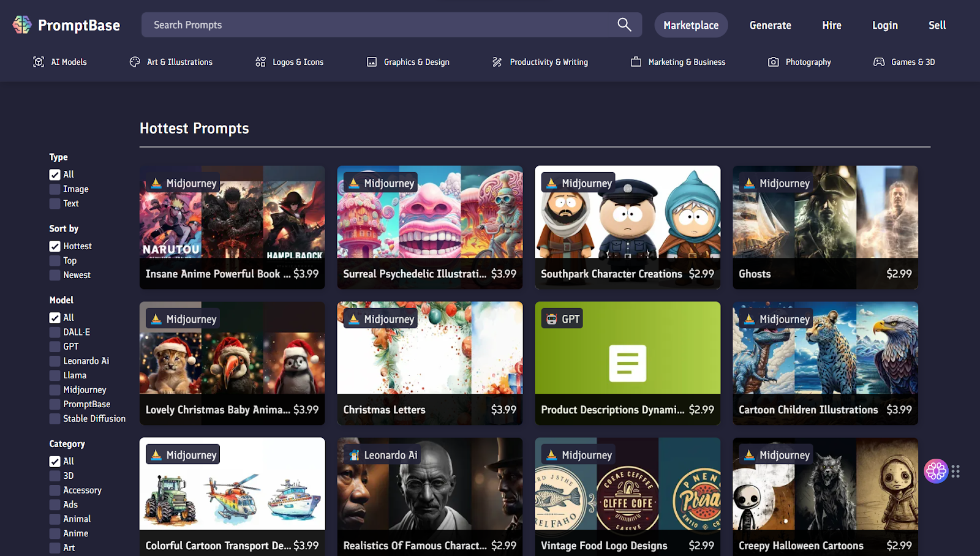This screenshot has height=556, width=980.
Task: Open the Hire menu item
Action: point(832,25)
